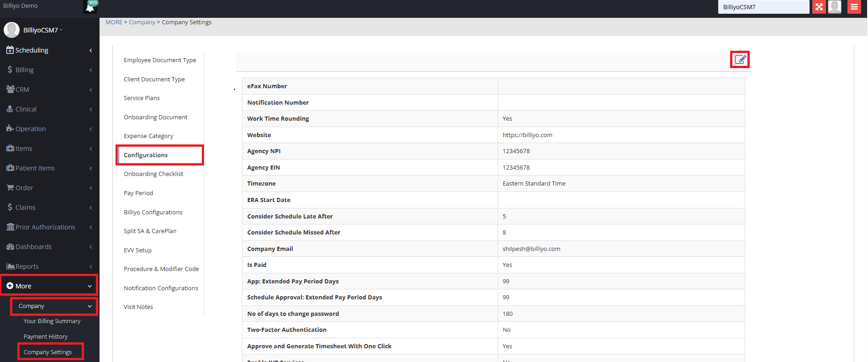Click the red fullscreen expand icon

819,7
